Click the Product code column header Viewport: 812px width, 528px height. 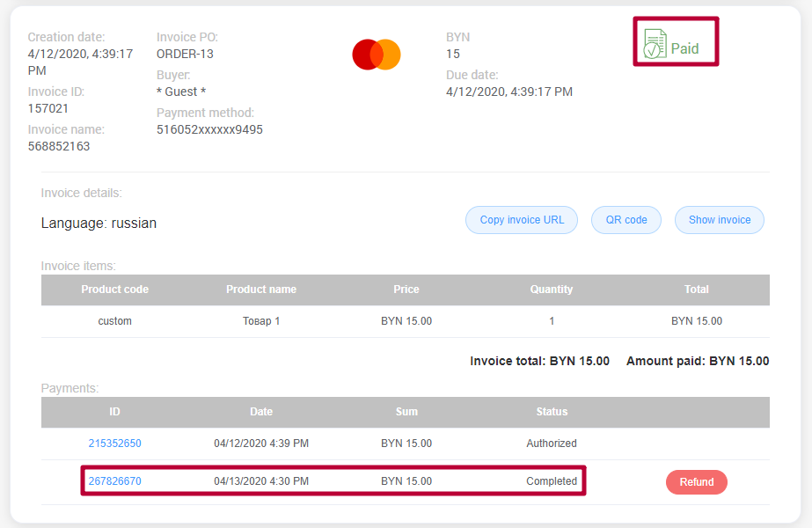coord(114,289)
